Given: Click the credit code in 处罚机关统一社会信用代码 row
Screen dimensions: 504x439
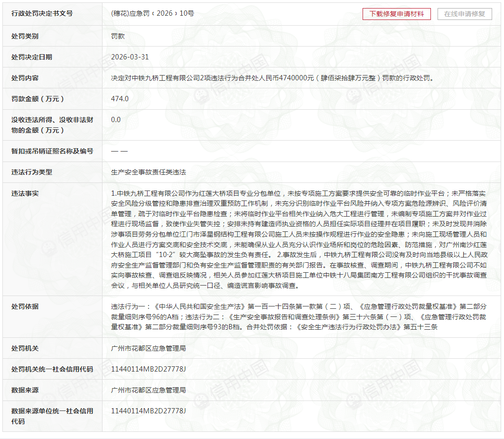Looking at the screenshot, I should coord(148,369).
